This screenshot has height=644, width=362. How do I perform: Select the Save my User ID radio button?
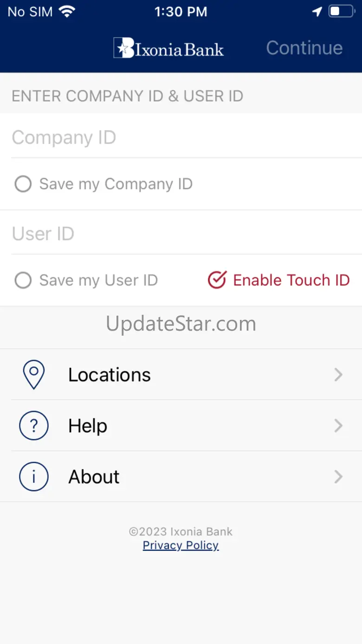(x=23, y=280)
